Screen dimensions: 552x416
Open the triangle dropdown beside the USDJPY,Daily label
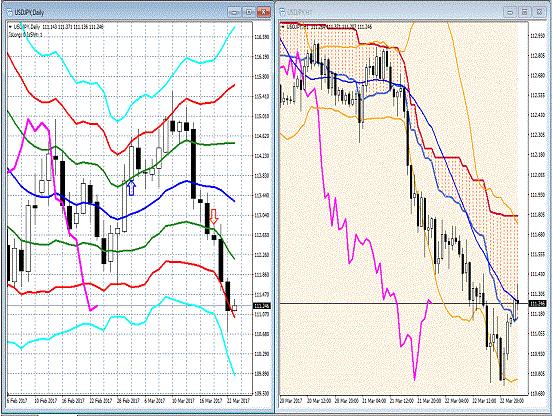coord(10,27)
